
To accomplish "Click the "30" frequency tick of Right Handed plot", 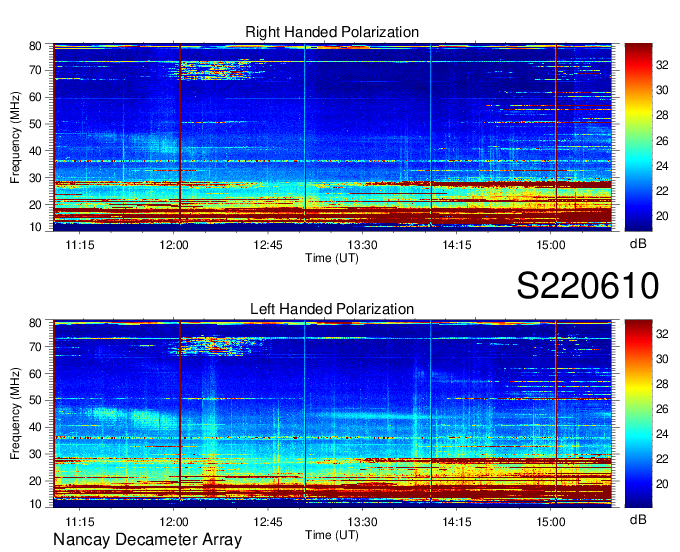I will pos(35,178).
